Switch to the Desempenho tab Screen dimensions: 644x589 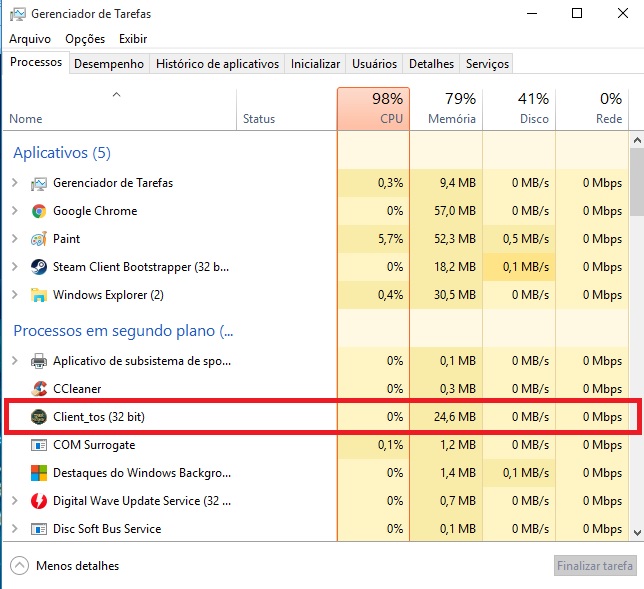tap(110, 64)
